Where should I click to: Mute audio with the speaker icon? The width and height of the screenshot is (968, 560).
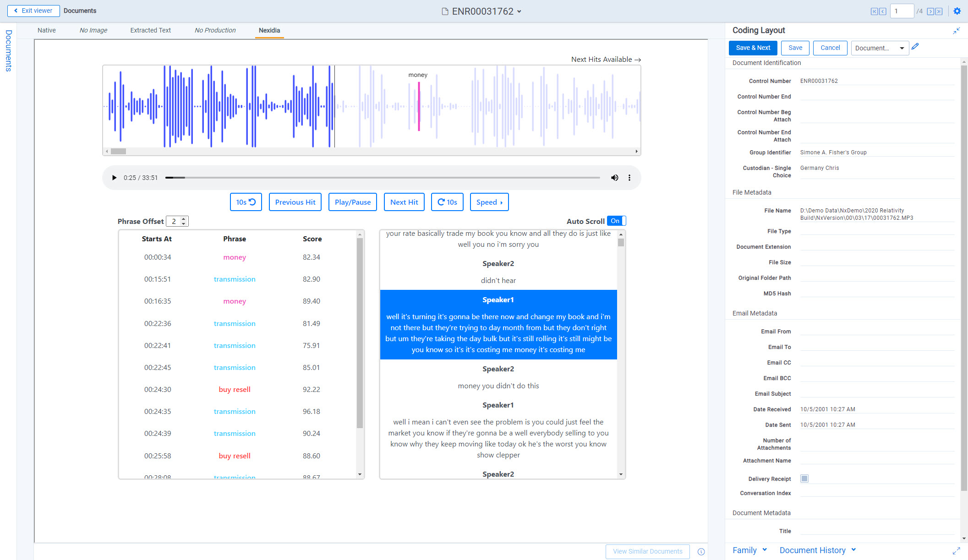click(x=614, y=178)
